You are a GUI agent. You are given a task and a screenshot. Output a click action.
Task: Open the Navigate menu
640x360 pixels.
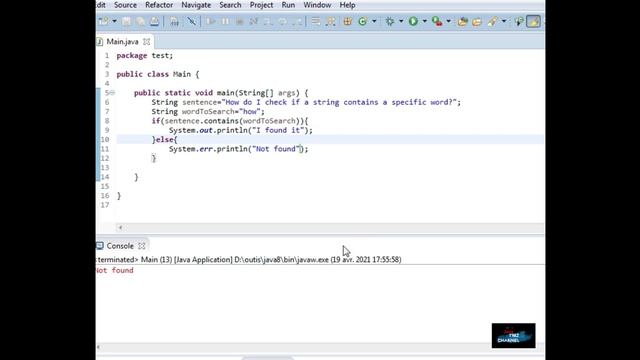pyautogui.click(x=196, y=5)
